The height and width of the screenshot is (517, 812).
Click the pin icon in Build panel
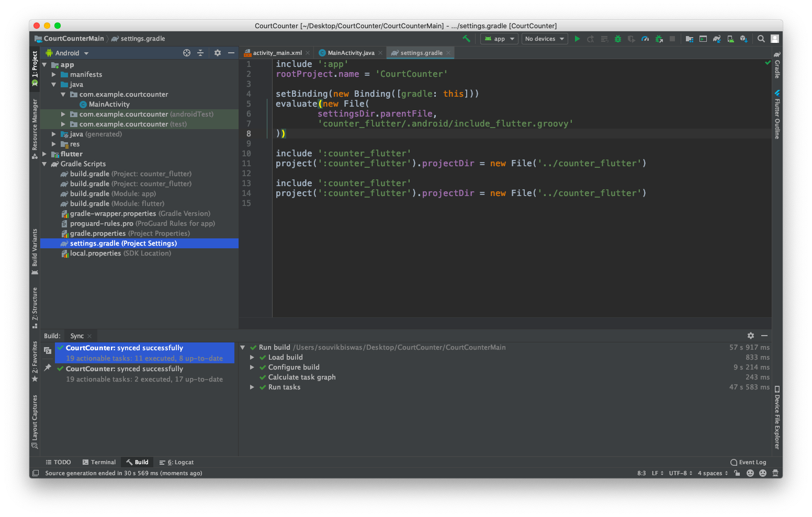(48, 367)
